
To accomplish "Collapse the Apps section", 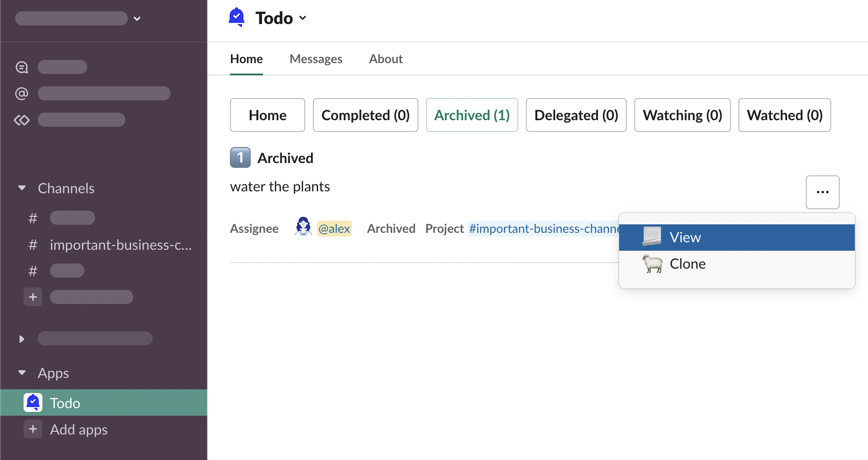I will 22,373.
